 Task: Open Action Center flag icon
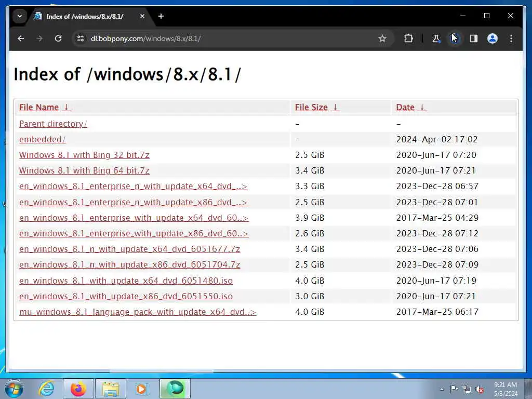(454, 389)
